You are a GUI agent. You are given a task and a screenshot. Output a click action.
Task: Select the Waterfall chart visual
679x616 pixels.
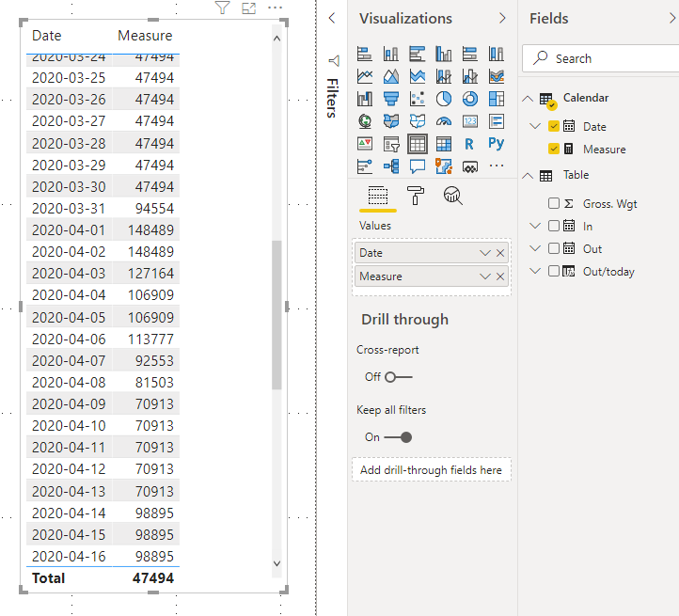(365, 99)
